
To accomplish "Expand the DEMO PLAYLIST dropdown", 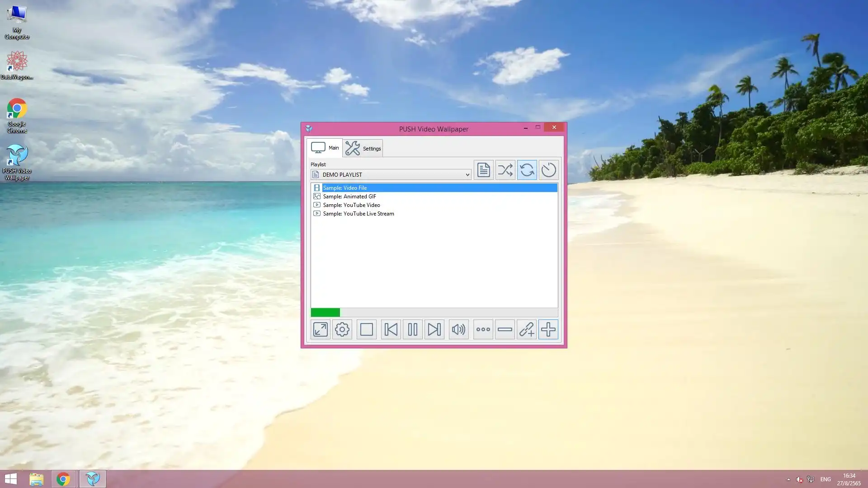I will pos(467,175).
